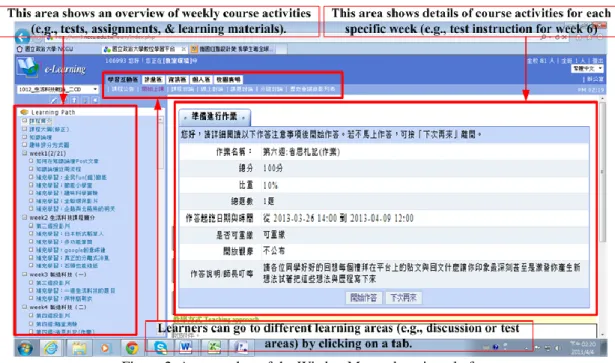Collapse the week2 tree node box
Image resolution: width=615 pixels, height=363 pixels.
24,217
